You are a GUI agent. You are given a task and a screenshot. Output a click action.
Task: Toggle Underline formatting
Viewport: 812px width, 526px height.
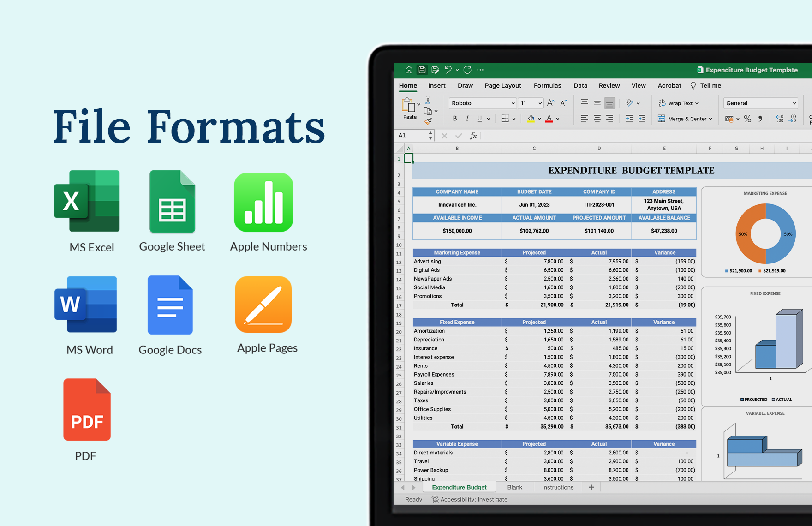[480, 119]
